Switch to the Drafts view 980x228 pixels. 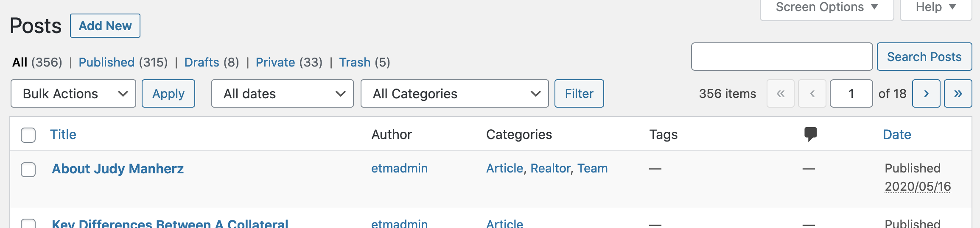pos(202,62)
